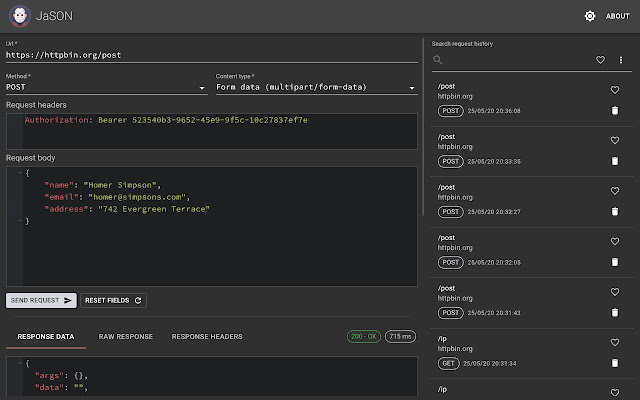Collapse the request body JSON root fold arrow
The height and width of the screenshot is (400, 640).
pos(19,173)
